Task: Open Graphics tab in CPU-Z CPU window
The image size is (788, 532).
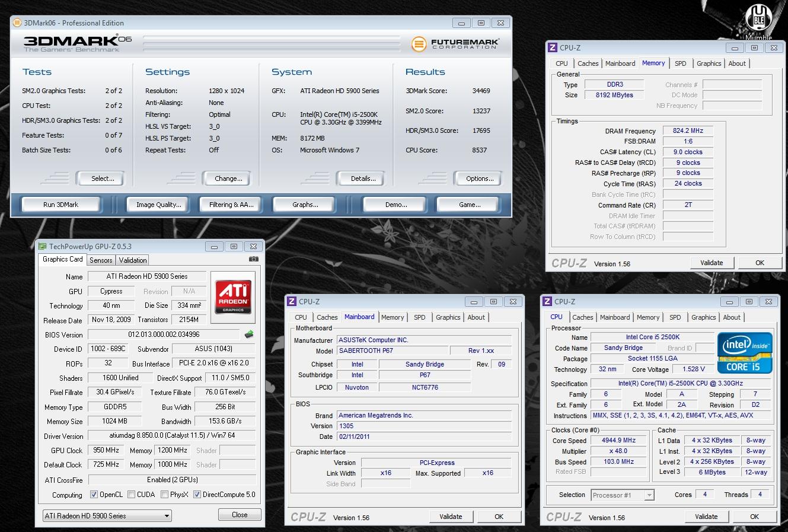Action: click(x=704, y=317)
